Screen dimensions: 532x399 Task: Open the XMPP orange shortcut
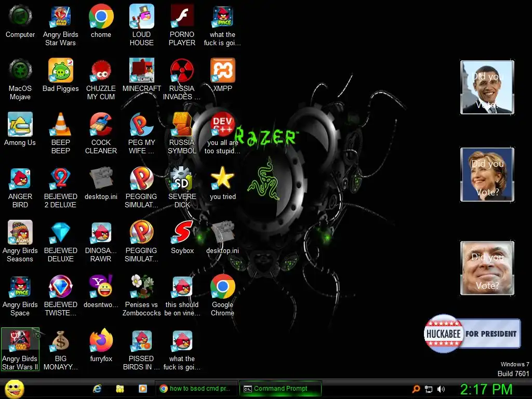(222, 75)
